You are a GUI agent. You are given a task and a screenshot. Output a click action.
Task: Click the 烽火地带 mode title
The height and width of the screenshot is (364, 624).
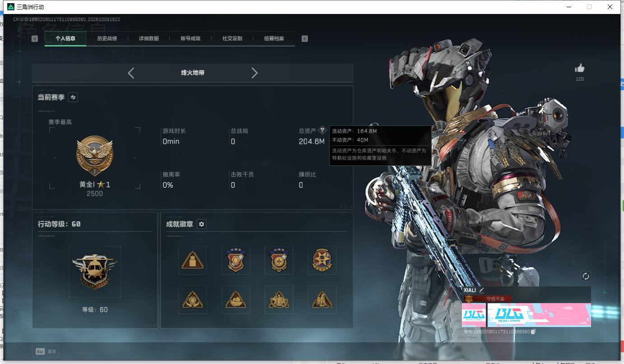193,73
